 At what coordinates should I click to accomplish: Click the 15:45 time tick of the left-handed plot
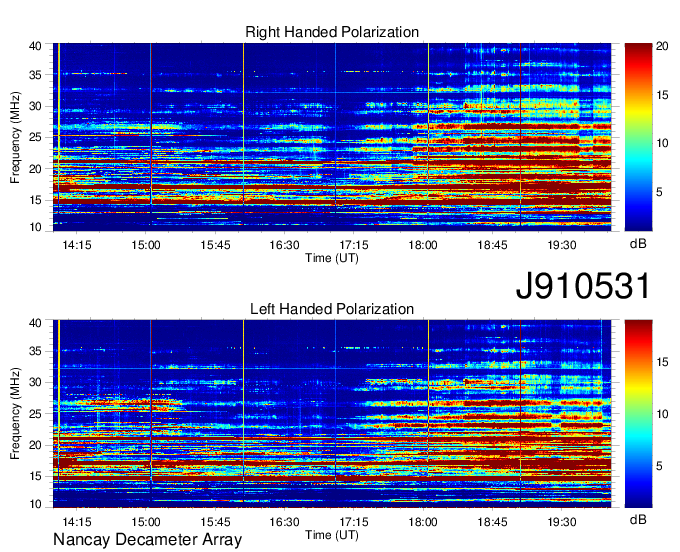pyautogui.click(x=215, y=522)
